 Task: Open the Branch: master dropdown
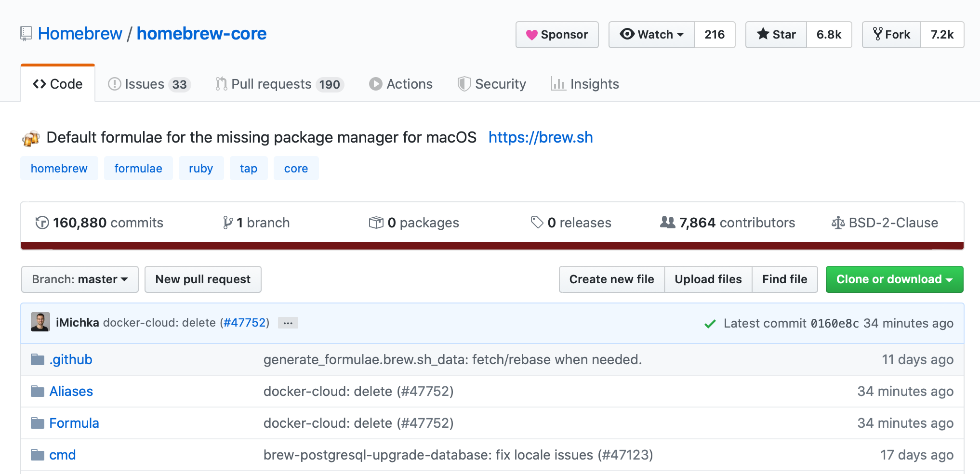pos(80,279)
